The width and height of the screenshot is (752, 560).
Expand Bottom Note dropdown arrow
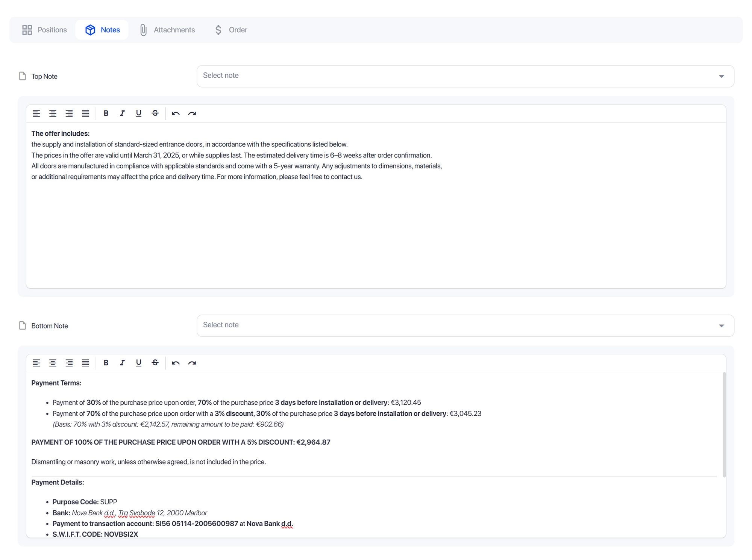click(721, 326)
